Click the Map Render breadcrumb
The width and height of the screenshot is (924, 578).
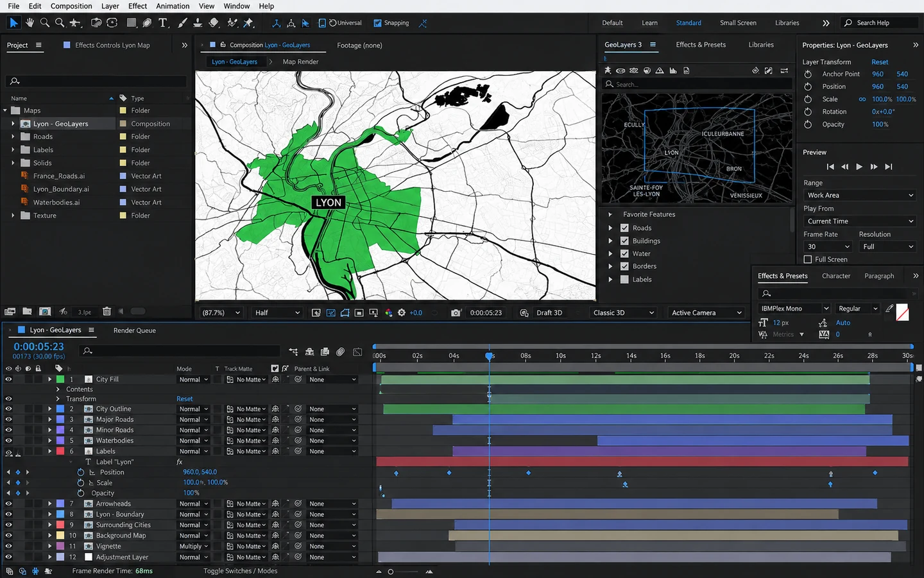point(300,62)
